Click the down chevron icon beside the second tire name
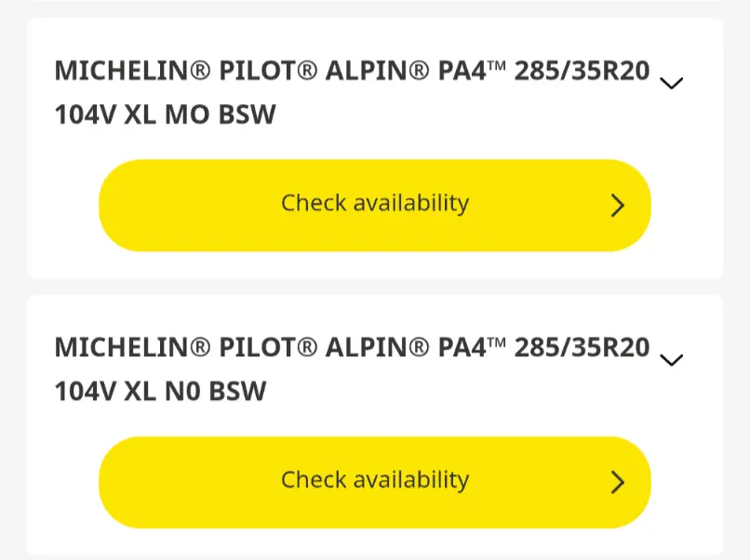Viewport: 750px width, 560px height. click(x=671, y=360)
